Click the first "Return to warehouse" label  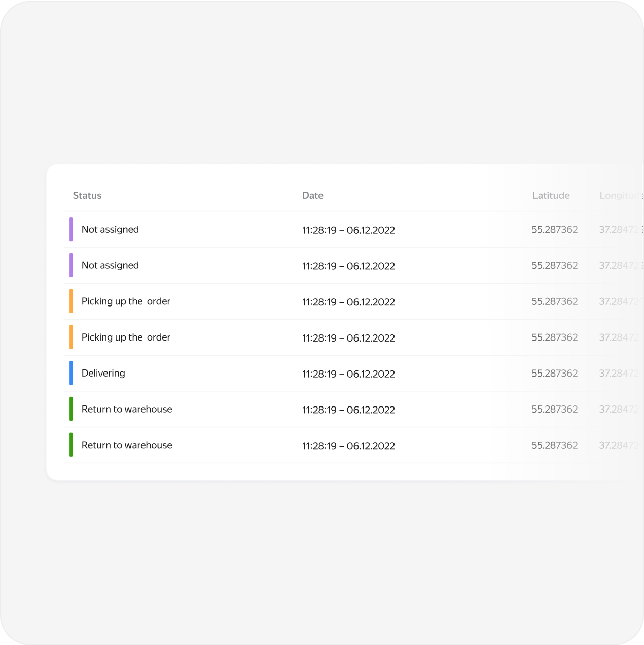coord(127,410)
